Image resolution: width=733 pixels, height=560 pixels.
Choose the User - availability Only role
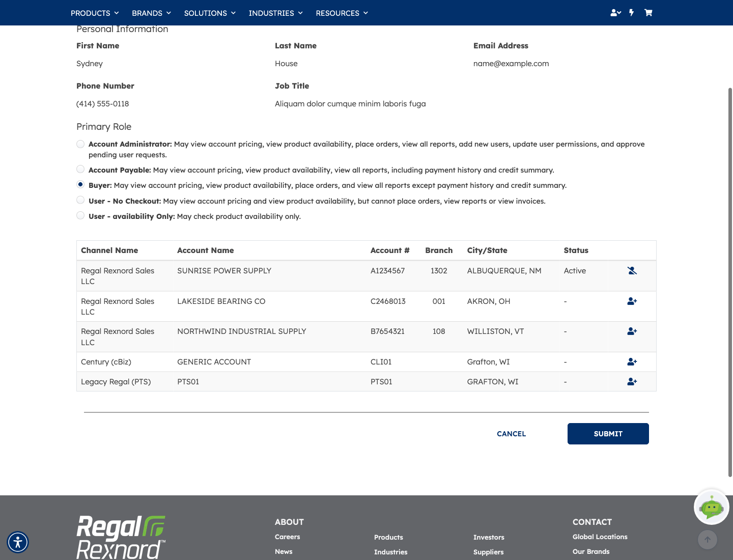[80, 215]
